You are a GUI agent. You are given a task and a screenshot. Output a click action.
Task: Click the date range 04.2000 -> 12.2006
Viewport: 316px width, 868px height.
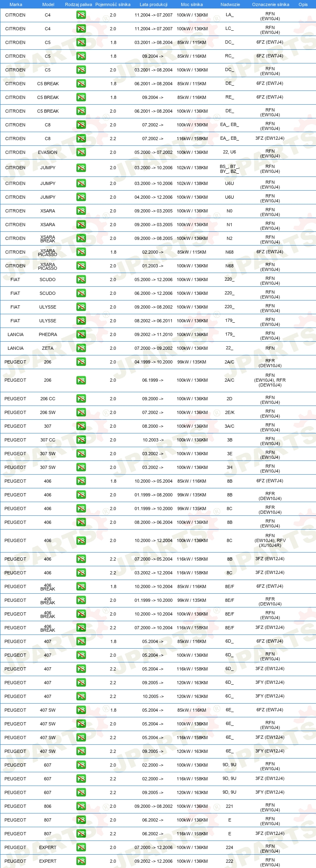154,197
